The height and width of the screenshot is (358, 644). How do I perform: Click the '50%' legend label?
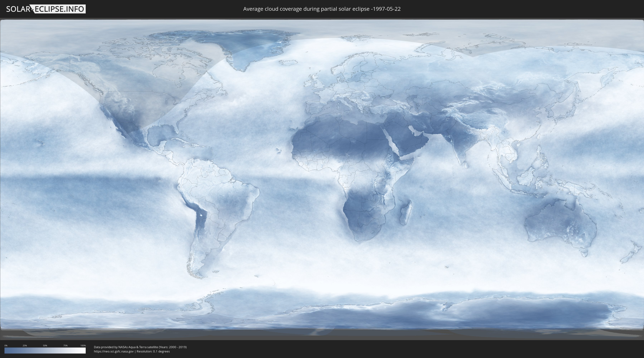(x=45, y=345)
